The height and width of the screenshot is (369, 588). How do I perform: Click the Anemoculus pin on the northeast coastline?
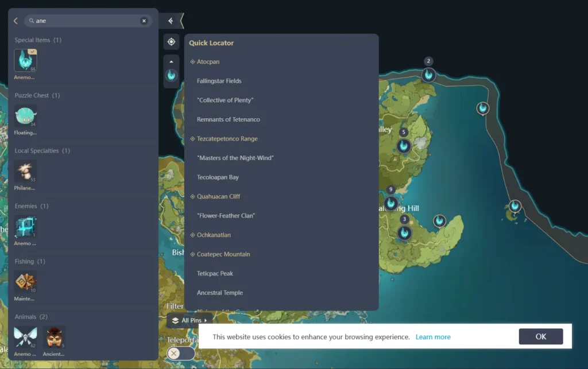482,108
